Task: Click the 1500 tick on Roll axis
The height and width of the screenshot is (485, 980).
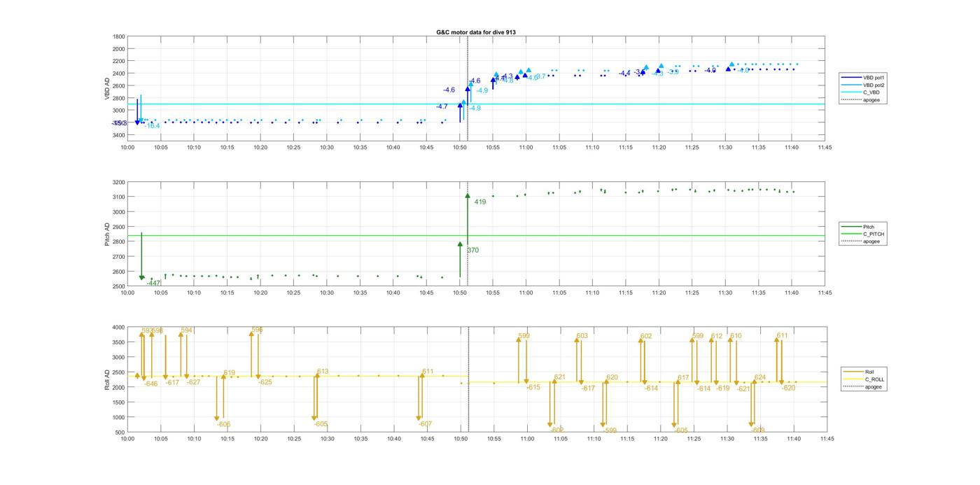Action: [x=119, y=402]
